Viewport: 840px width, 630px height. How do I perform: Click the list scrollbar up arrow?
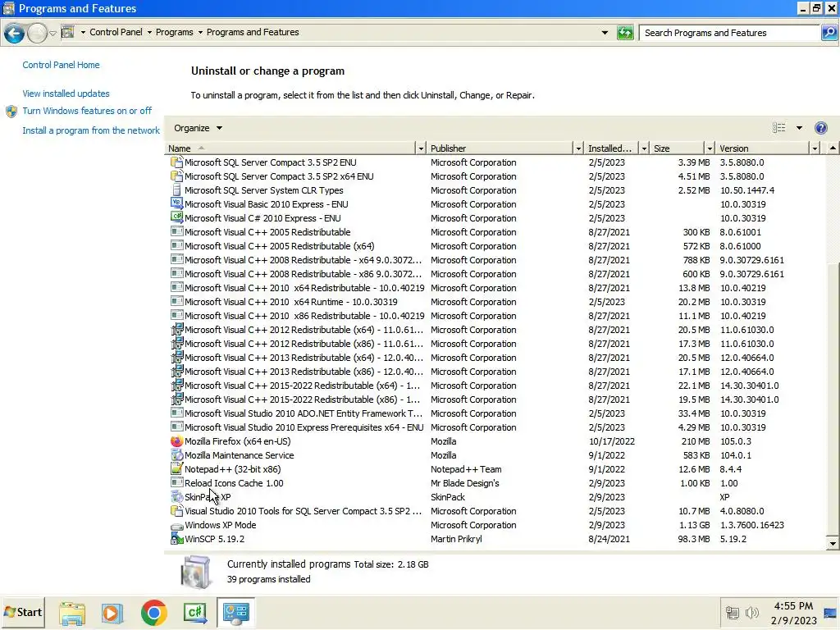(833, 148)
